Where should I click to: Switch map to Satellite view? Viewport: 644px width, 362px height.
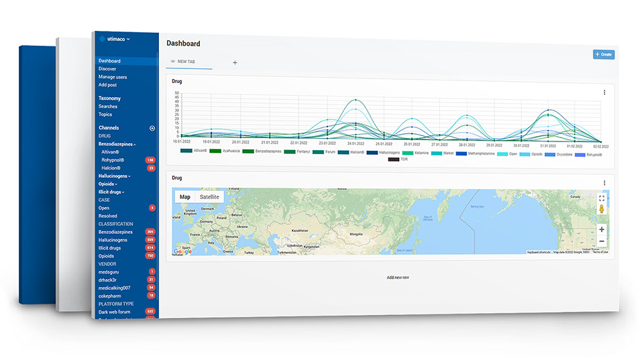tap(209, 197)
